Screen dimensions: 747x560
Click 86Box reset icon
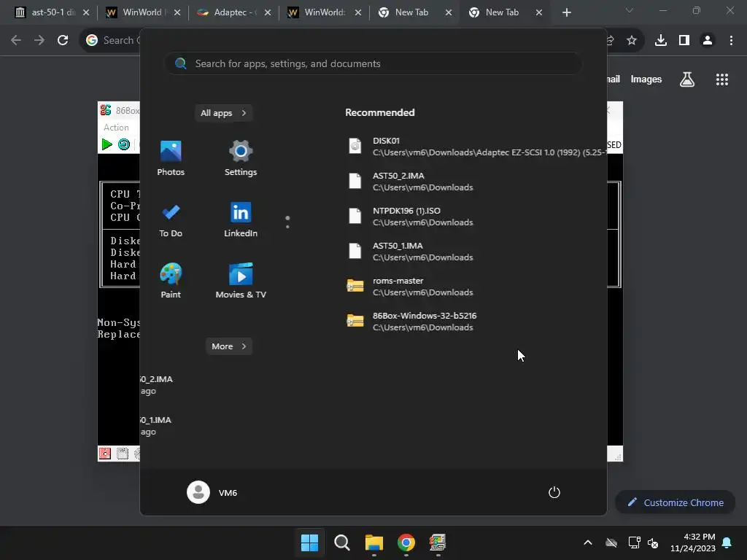click(x=124, y=144)
